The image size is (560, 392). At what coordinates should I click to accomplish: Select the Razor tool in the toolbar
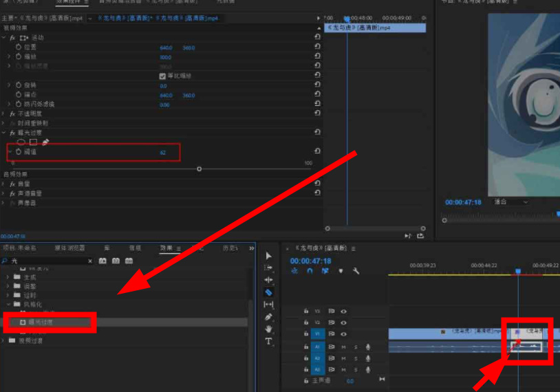click(x=268, y=292)
